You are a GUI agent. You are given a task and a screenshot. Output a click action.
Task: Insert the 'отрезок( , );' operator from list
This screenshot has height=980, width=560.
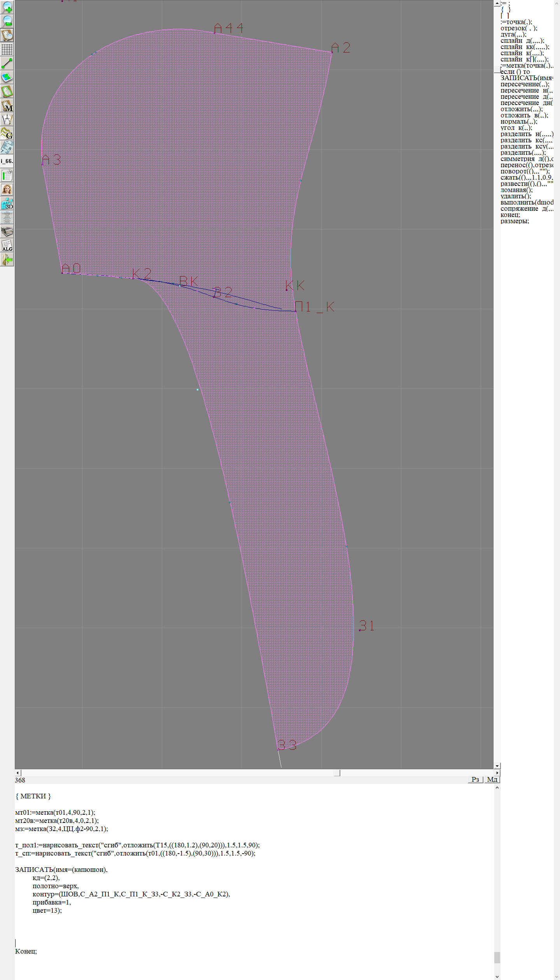point(519,28)
